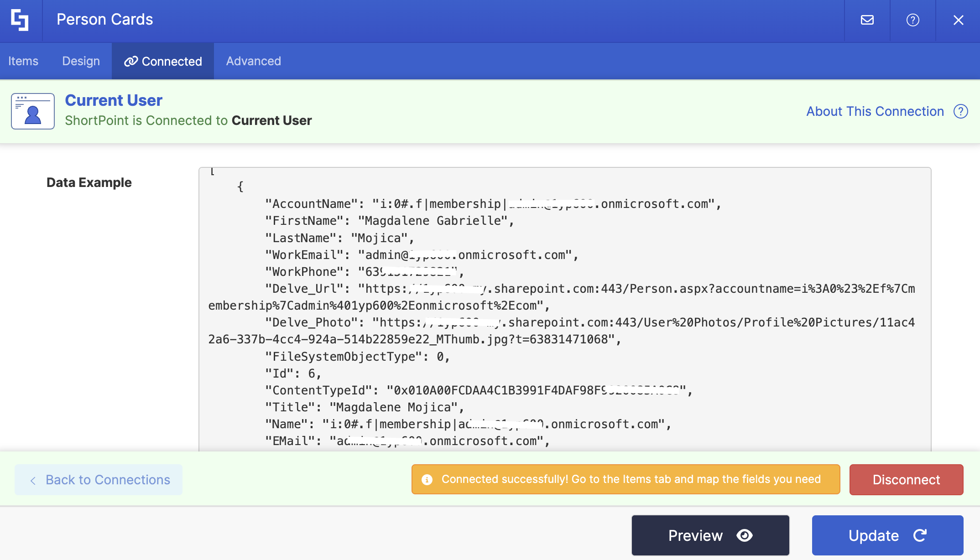Click the ShortPoint logo icon
980x560 pixels.
tap(20, 20)
